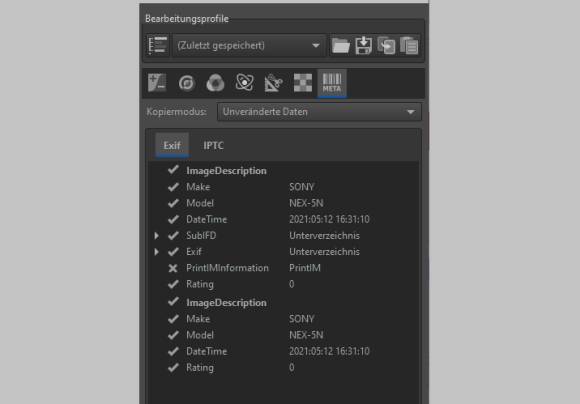Toggle the profile fill mode icon
The image size is (580, 404).
click(x=158, y=46)
